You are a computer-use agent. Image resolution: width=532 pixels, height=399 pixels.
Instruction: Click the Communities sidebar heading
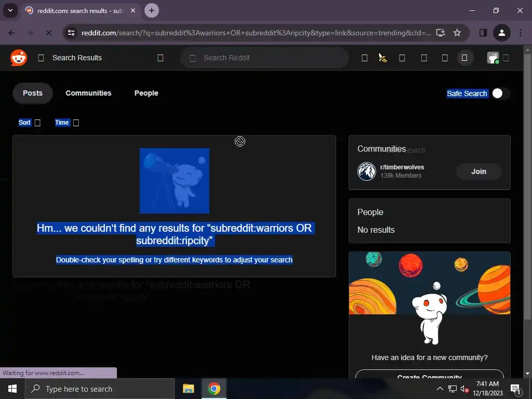pos(381,149)
